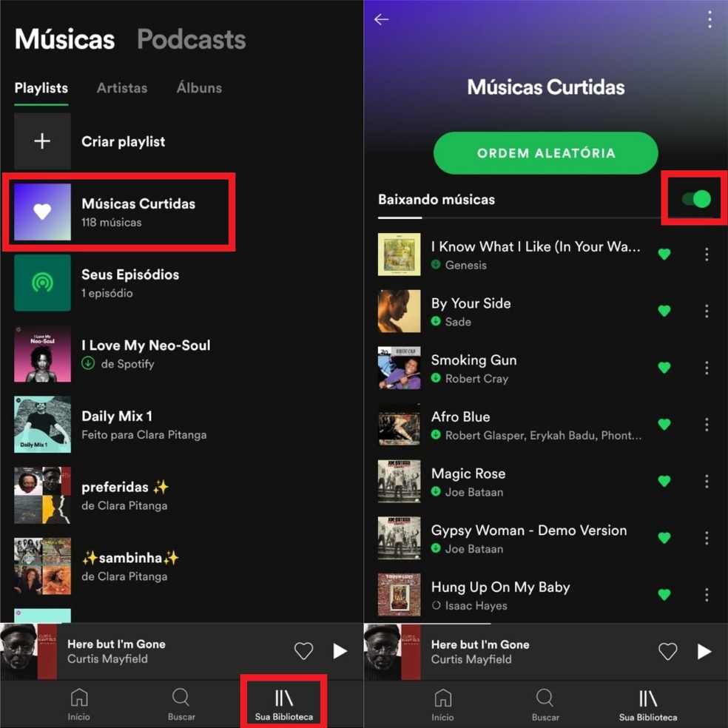Open Seus Episódios podcast icon tile
Image resolution: width=728 pixels, height=728 pixels.
pyautogui.click(x=42, y=283)
